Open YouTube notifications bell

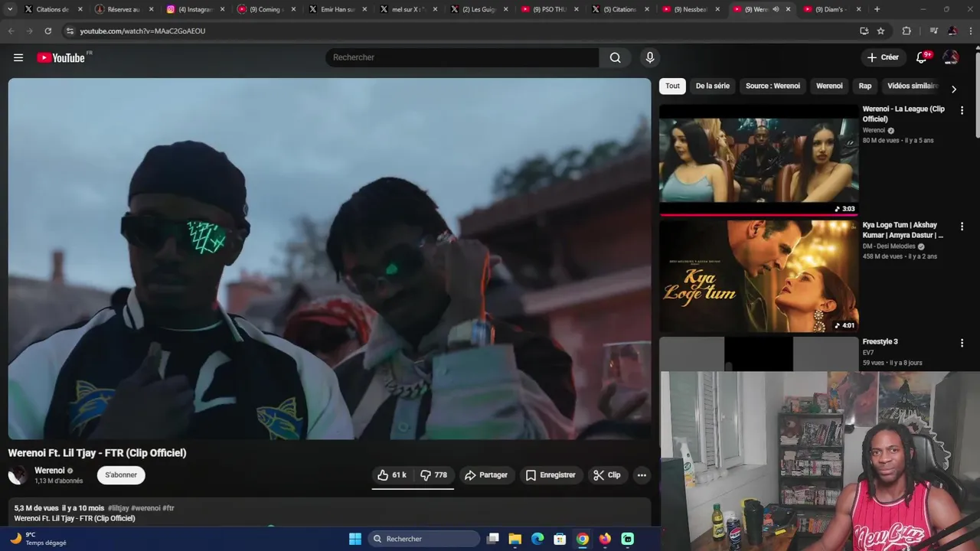coord(922,57)
